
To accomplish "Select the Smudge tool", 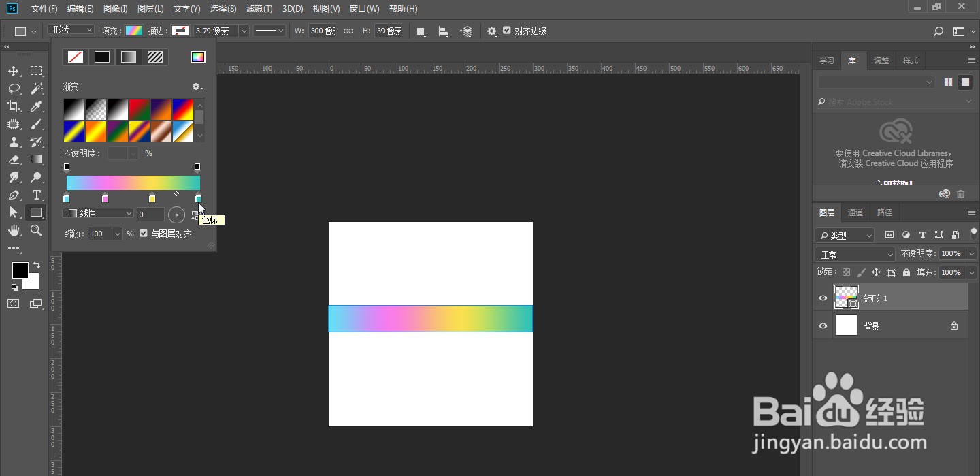I will 14,177.
